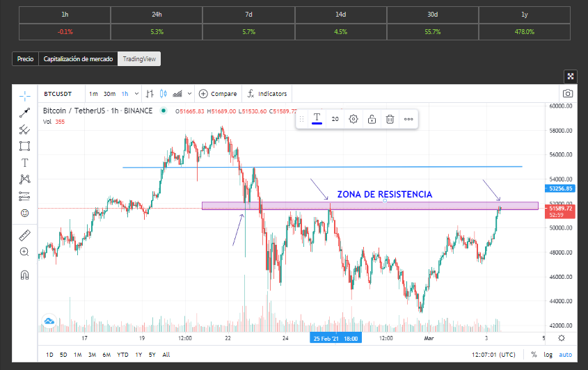
Task: Toggle magnet mode for drawings
Action: pyautogui.click(x=25, y=275)
